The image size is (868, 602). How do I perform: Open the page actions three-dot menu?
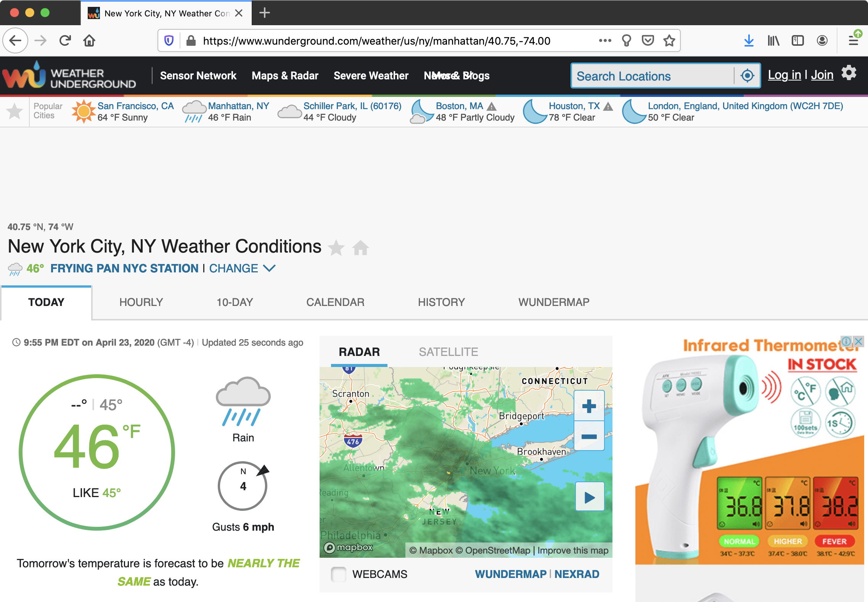point(605,40)
